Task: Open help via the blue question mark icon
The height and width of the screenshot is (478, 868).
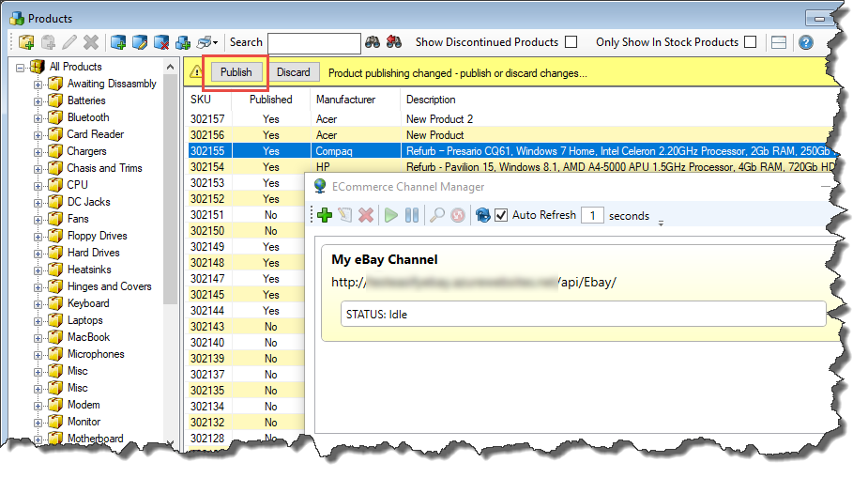Action: 806,42
